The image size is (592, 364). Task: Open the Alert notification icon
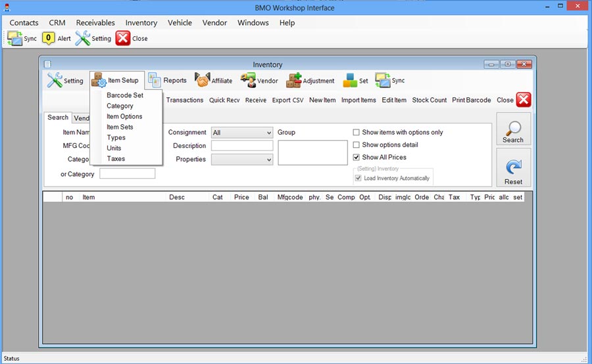coord(48,38)
